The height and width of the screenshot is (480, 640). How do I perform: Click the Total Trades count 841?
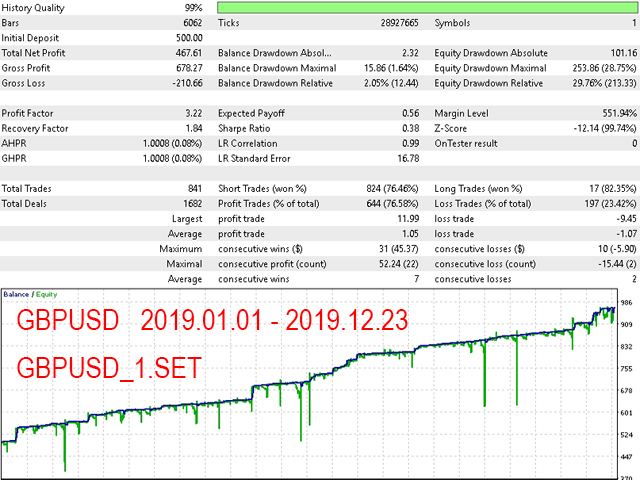point(195,189)
